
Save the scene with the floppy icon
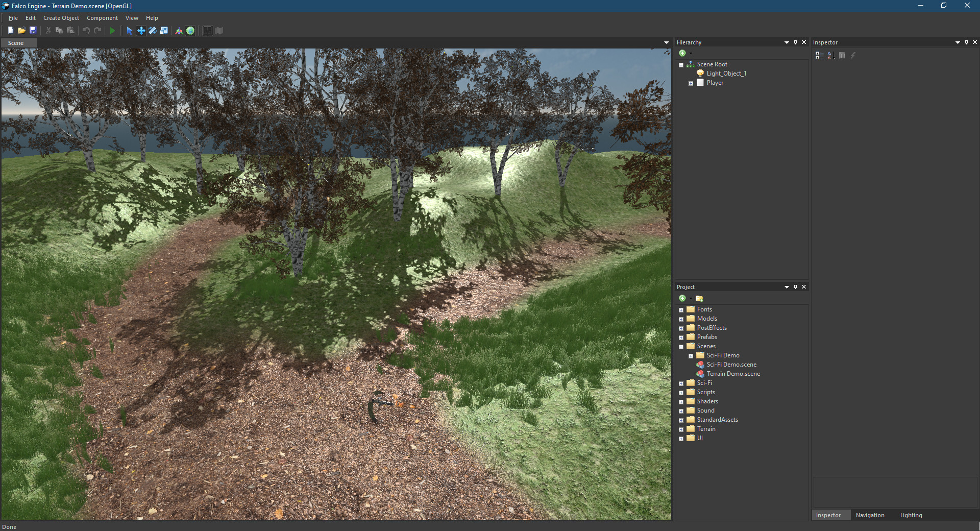click(x=33, y=31)
